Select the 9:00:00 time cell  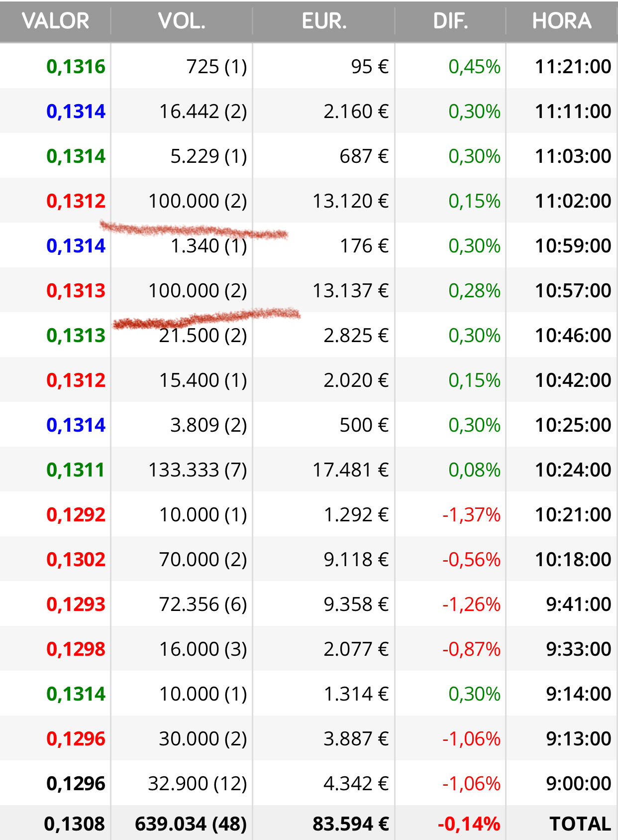(578, 783)
